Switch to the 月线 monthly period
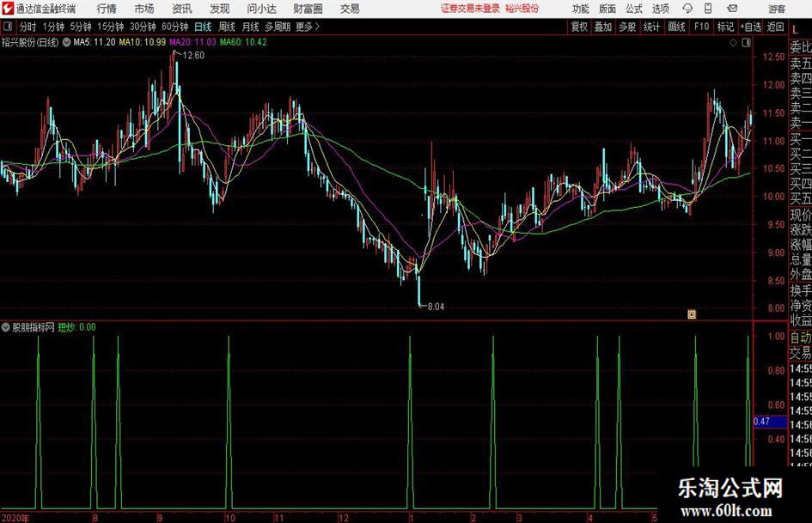The image size is (812, 523). (x=250, y=27)
